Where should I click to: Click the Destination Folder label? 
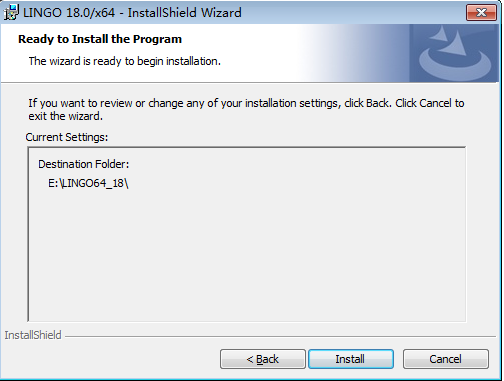[x=84, y=164]
